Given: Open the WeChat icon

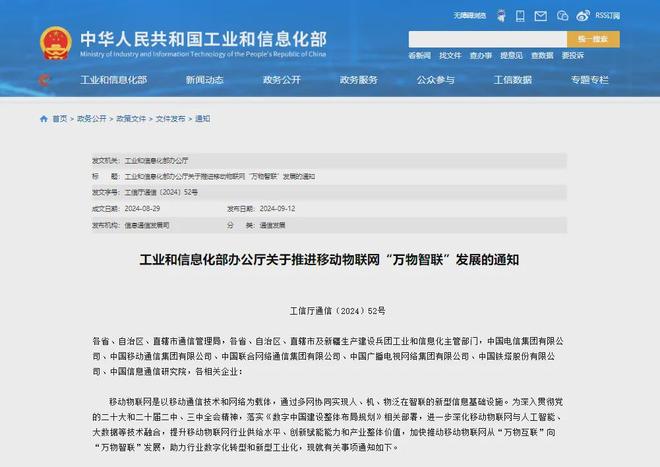Looking at the screenshot, I should 562,16.
